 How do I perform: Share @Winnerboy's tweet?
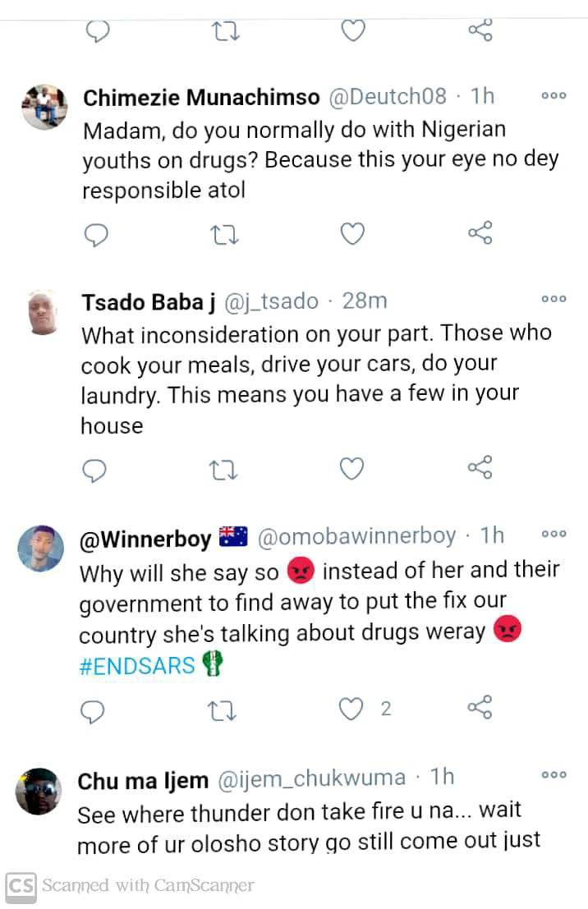click(480, 708)
